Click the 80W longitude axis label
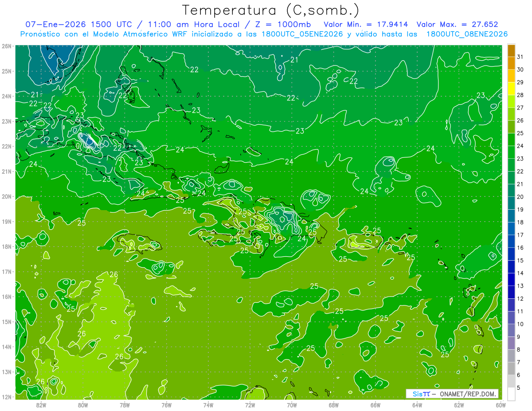 [x=82, y=405]
